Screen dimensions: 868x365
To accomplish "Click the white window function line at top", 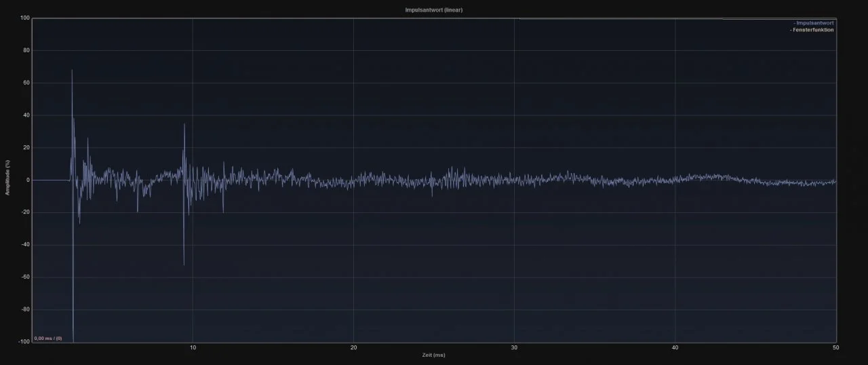I will point(610,19).
